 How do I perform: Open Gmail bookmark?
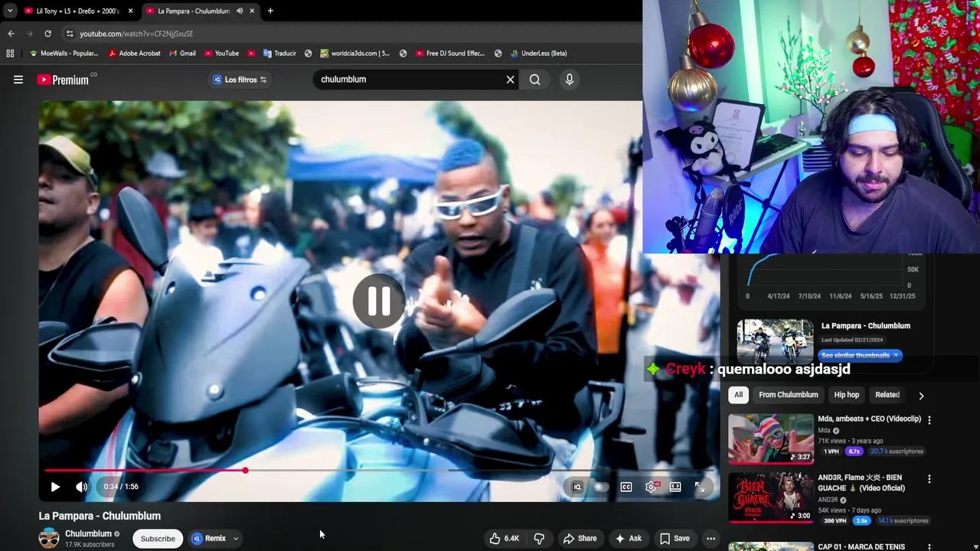[182, 54]
